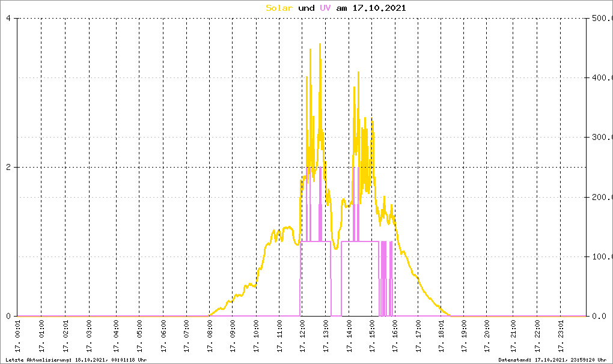Click the pink "UV" word in the title
The image size is (613, 364).
(x=325, y=8)
